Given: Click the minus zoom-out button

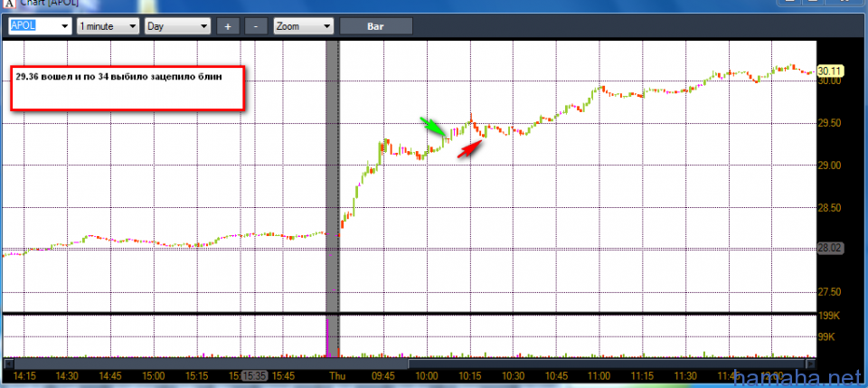Looking at the screenshot, I should pyautogui.click(x=255, y=26).
